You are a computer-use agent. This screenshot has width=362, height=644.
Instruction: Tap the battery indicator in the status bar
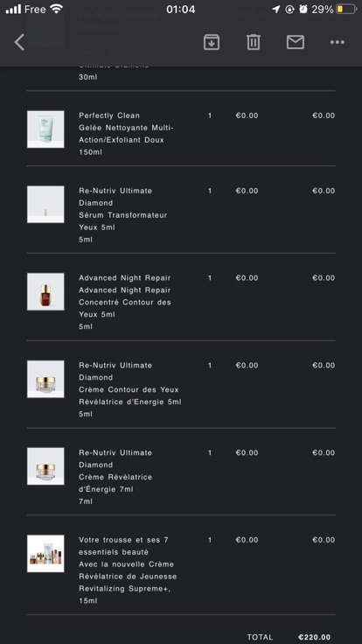[x=345, y=9]
